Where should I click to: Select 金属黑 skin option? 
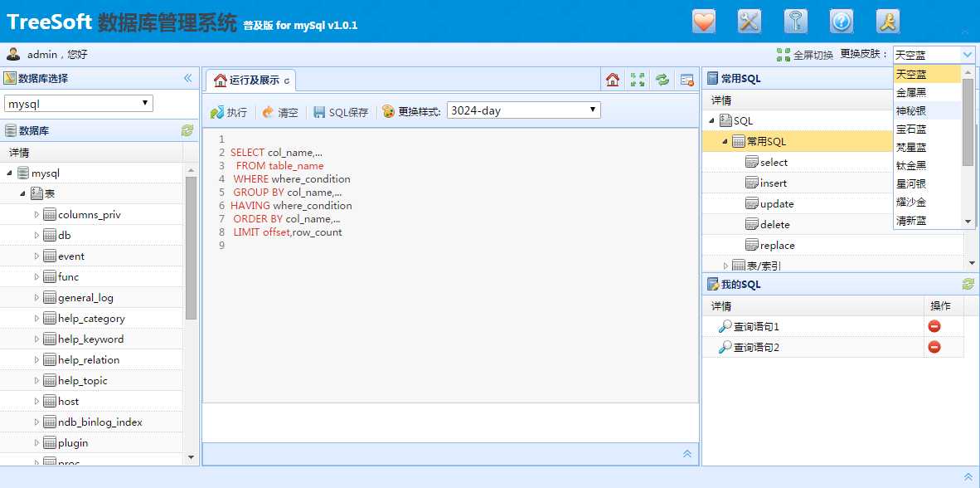point(927,93)
